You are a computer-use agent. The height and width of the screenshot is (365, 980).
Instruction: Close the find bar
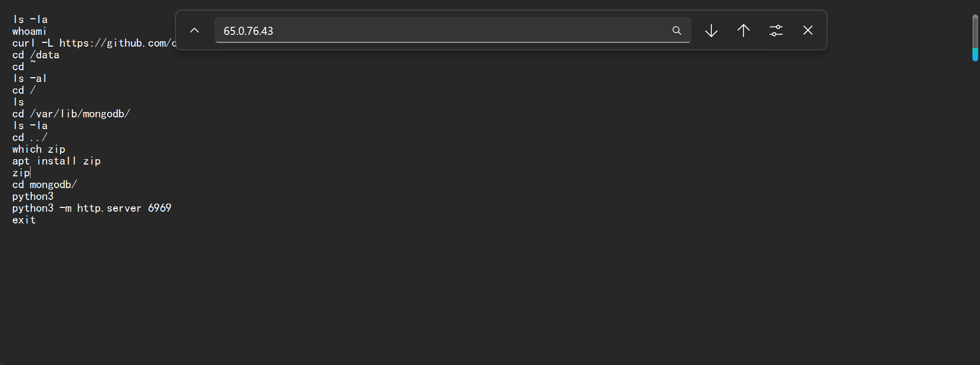[808, 31]
